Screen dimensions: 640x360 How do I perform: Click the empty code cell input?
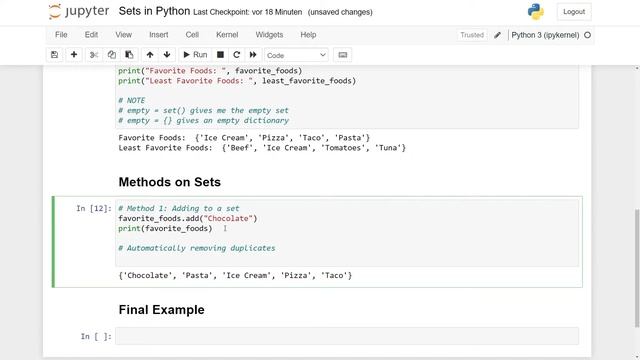[347, 336]
